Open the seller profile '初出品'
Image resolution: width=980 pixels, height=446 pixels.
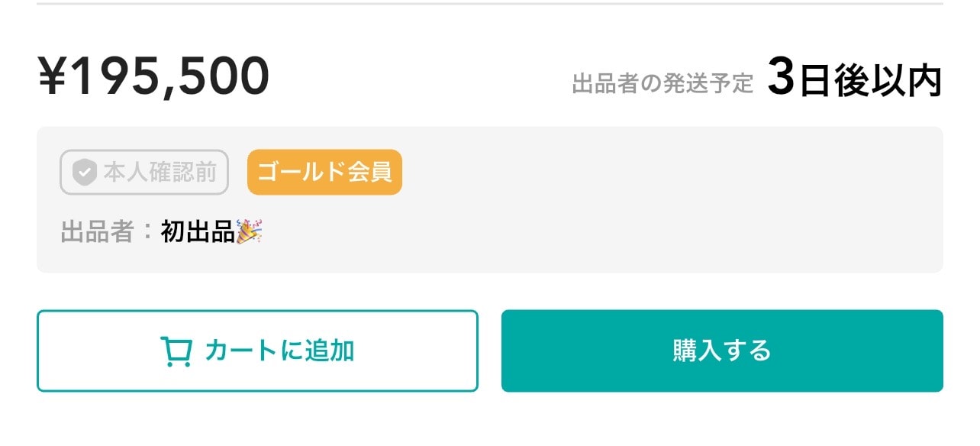coord(198,232)
